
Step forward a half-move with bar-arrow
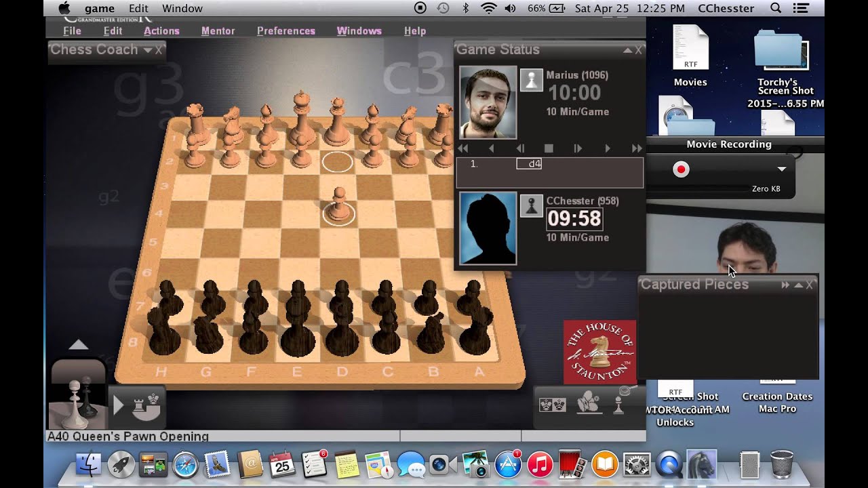578,148
